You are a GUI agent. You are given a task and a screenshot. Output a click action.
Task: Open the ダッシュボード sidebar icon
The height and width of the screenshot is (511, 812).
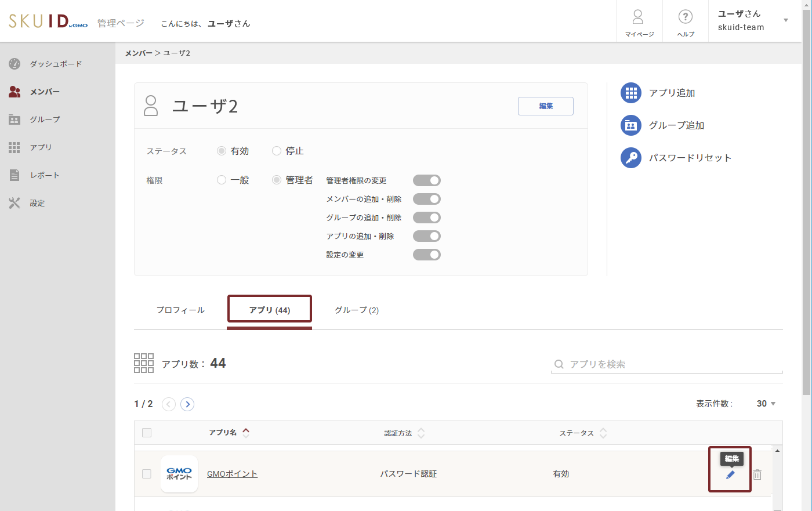pos(13,64)
